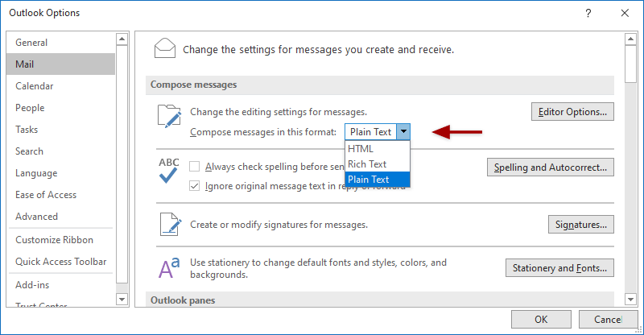The height and width of the screenshot is (335, 644).
Task: Collapse the message format dropdown arrow
Action: (x=403, y=132)
